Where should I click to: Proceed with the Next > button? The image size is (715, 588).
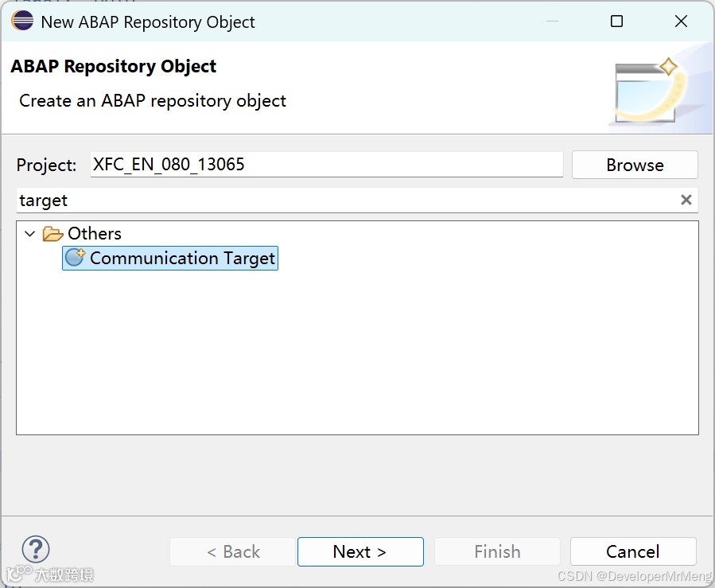point(360,551)
